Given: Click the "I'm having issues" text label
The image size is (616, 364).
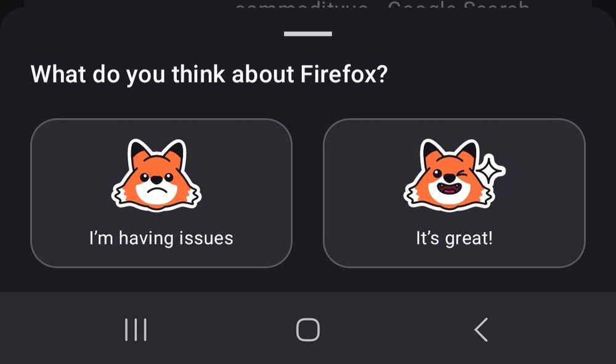Looking at the screenshot, I should point(161,238).
